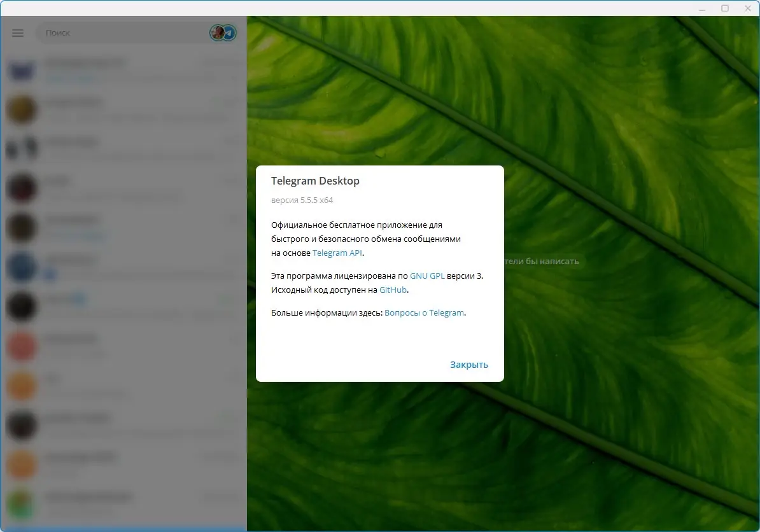This screenshot has width=760, height=532.
Task: Click the Telegram Desktop dialog title
Action: point(315,181)
